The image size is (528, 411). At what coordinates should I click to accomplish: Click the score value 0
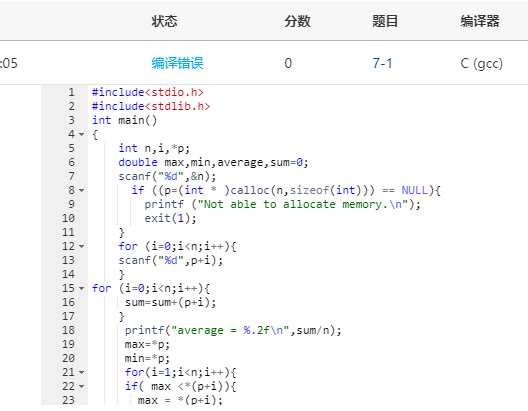pos(288,63)
